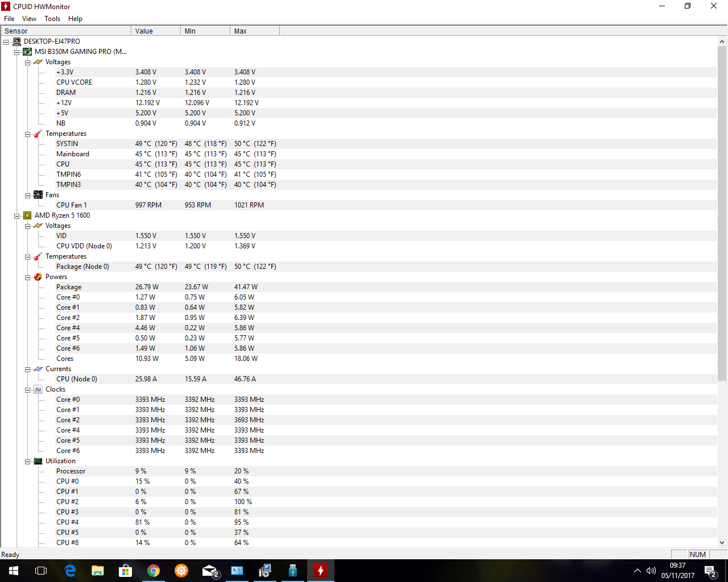Screen dimensions: 728x582
Task: Click the voltage icon beside motherboard Voltages
Action: pos(38,62)
